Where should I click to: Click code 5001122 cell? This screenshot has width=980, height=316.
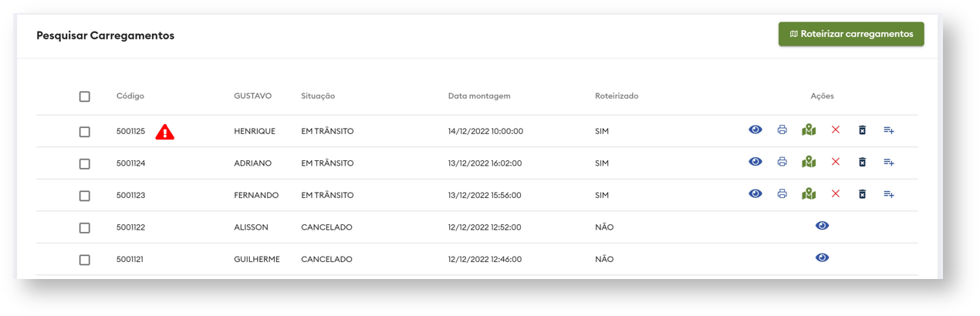(131, 227)
